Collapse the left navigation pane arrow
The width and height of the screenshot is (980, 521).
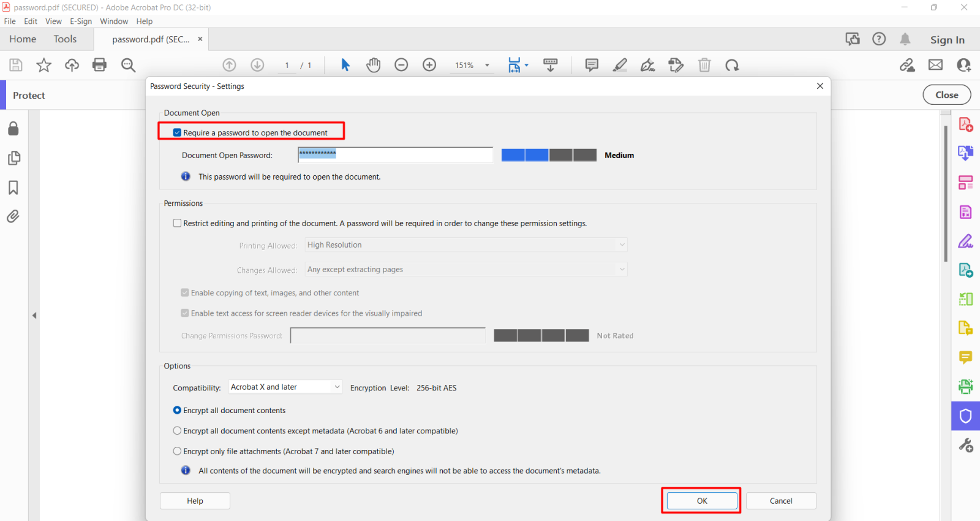click(34, 315)
